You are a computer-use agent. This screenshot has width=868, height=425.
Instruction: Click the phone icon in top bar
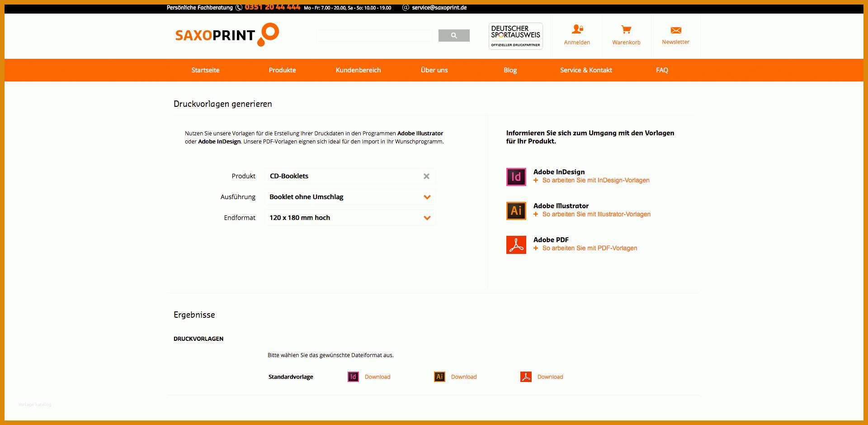click(x=239, y=8)
